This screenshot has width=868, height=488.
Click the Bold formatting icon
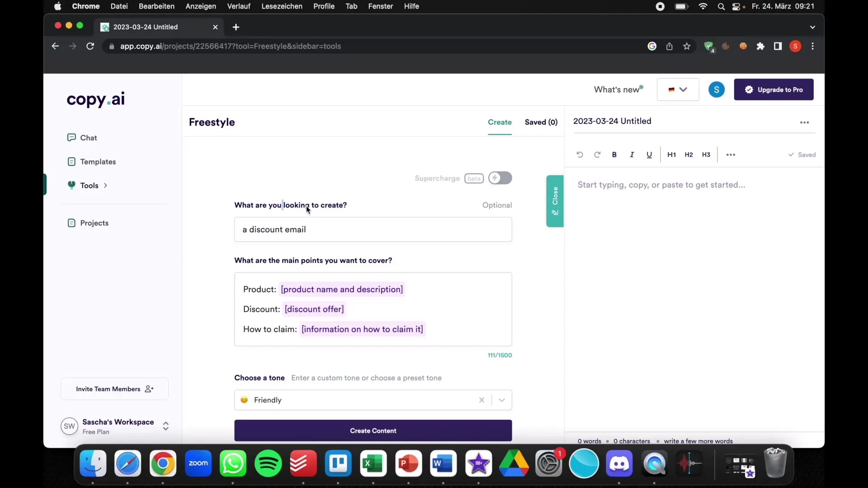(614, 155)
